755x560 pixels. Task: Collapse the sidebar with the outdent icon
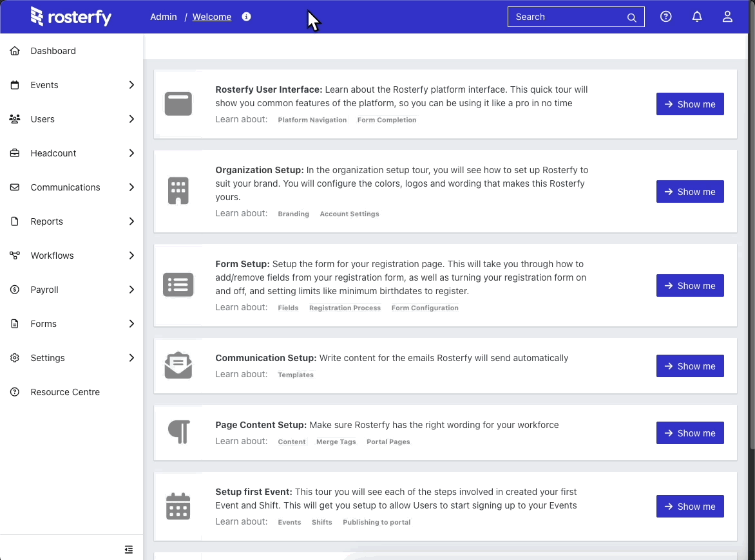(x=129, y=550)
